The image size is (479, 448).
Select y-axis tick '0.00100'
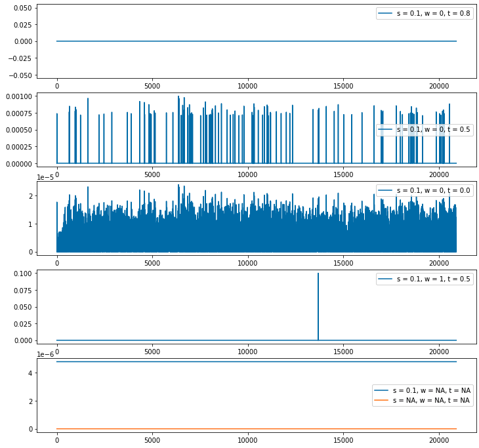click(x=19, y=96)
